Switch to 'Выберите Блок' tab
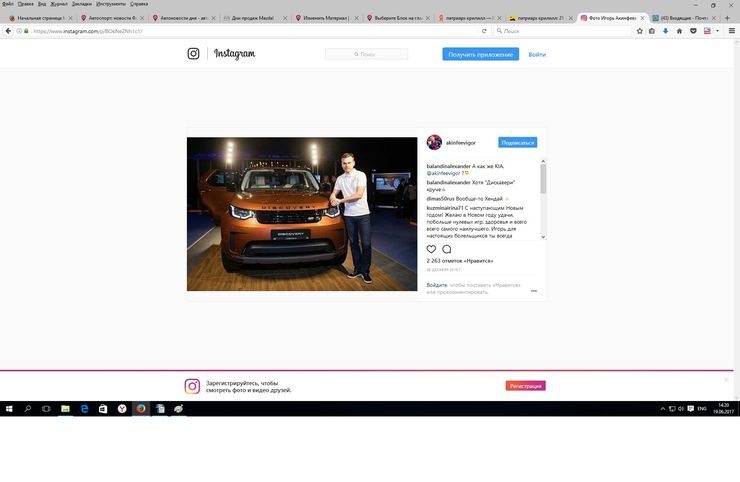This screenshot has width=740, height=482. point(397,18)
